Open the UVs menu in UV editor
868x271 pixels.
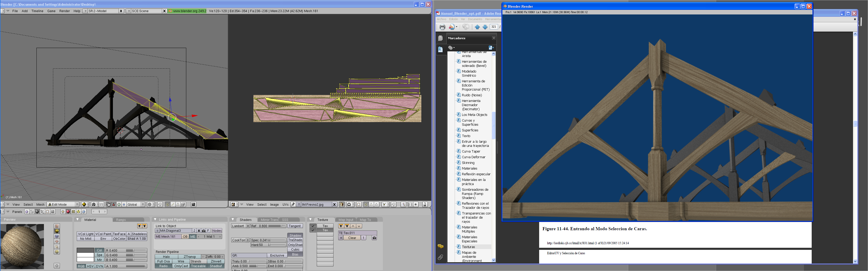[x=285, y=205]
